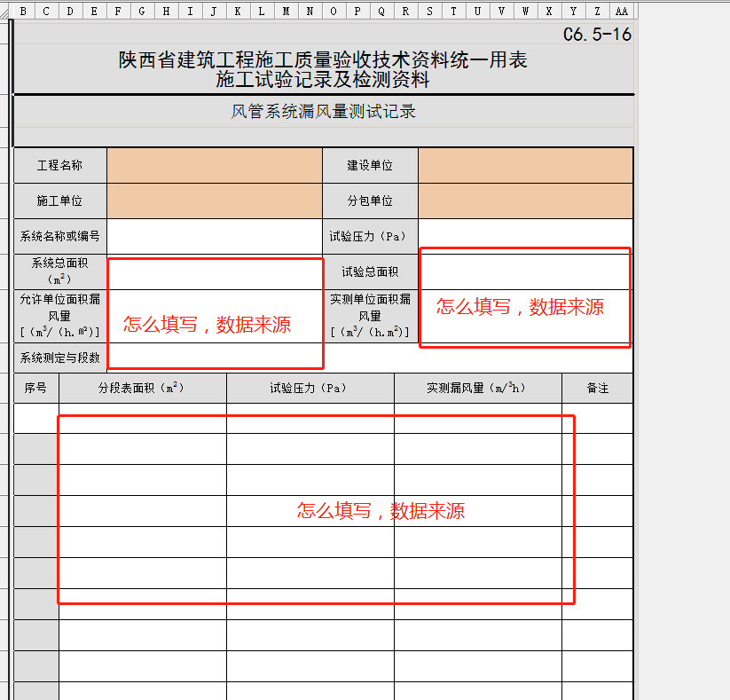Select column H header

pos(166,12)
